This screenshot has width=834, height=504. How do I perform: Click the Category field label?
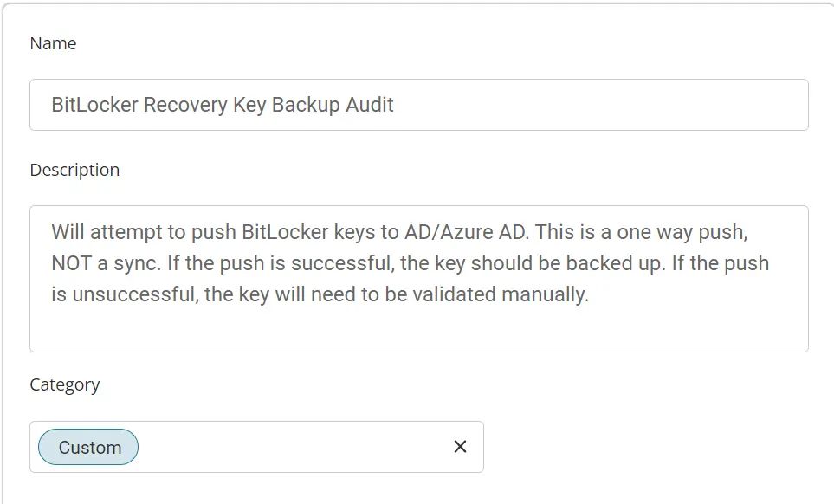pyautogui.click(x=65, y=384)
